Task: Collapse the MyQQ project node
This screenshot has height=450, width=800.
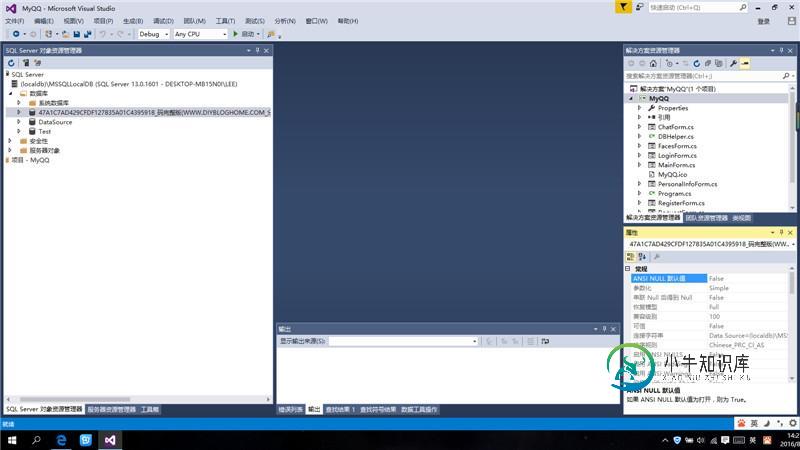Action: tap(631, 98)
